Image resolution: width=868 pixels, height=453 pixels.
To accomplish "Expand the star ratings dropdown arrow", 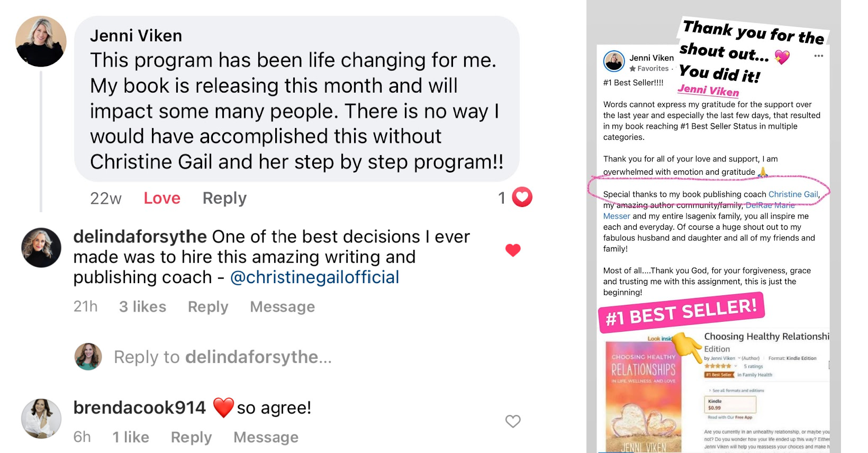I will 736,366.
